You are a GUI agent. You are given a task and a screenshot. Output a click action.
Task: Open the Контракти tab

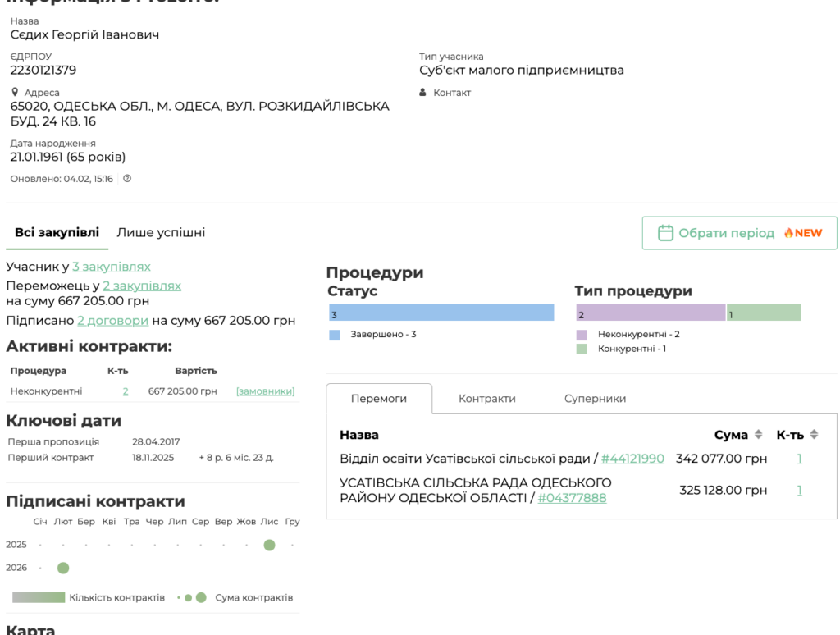click(486, 399)
